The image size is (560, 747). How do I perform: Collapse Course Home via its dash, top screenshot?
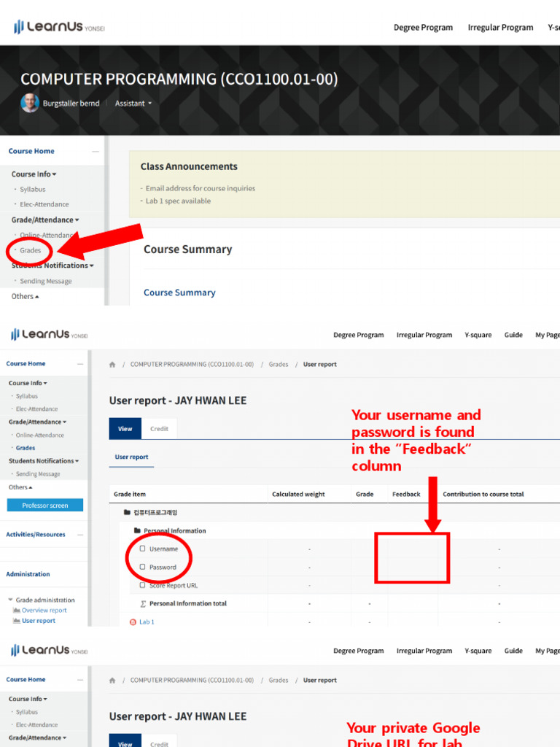pyautogui.click(x=96, y=151)
